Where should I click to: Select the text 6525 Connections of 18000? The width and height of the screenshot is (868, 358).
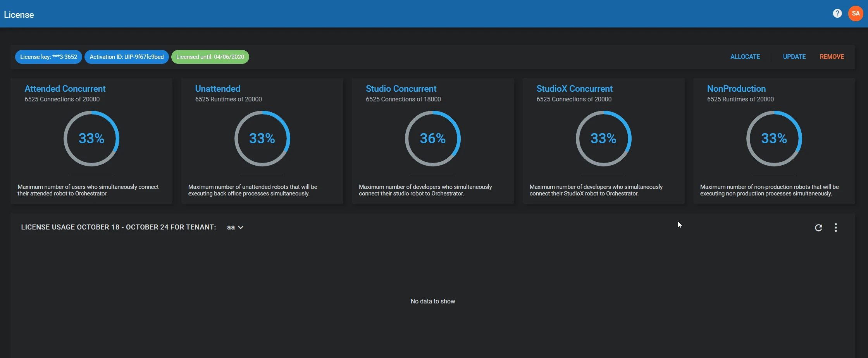[x=403, y=99]
